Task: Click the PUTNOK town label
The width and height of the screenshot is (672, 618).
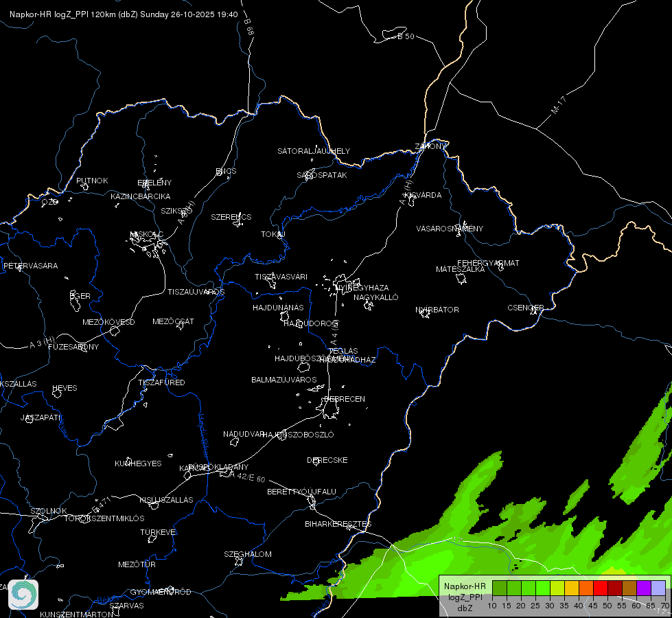Action: click(92, 181)
